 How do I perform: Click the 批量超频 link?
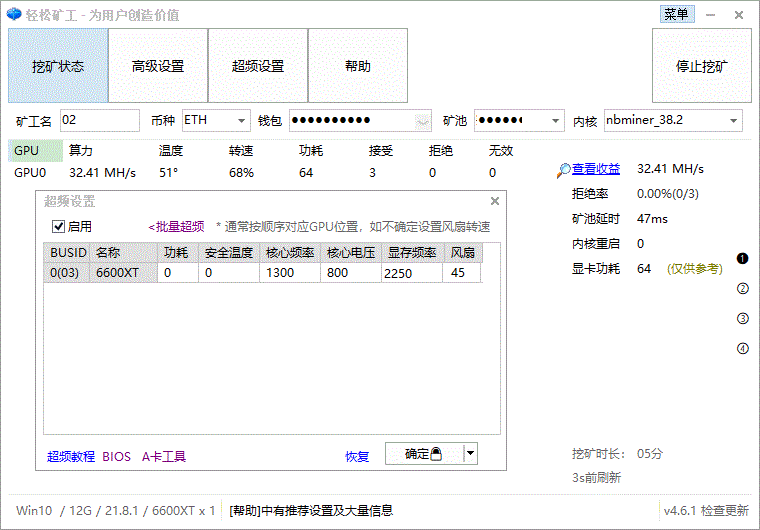177,227
